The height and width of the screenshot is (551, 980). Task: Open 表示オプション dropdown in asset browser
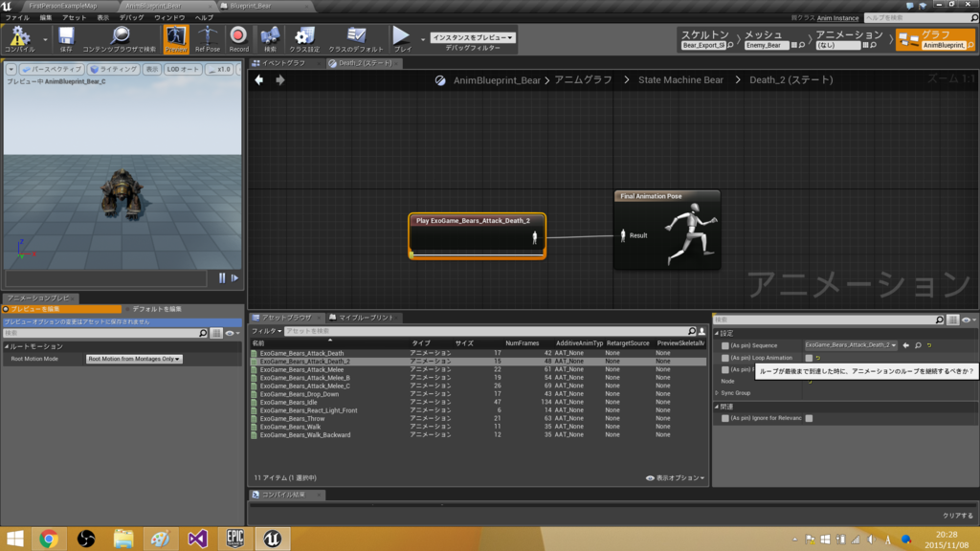click(675, 478)
